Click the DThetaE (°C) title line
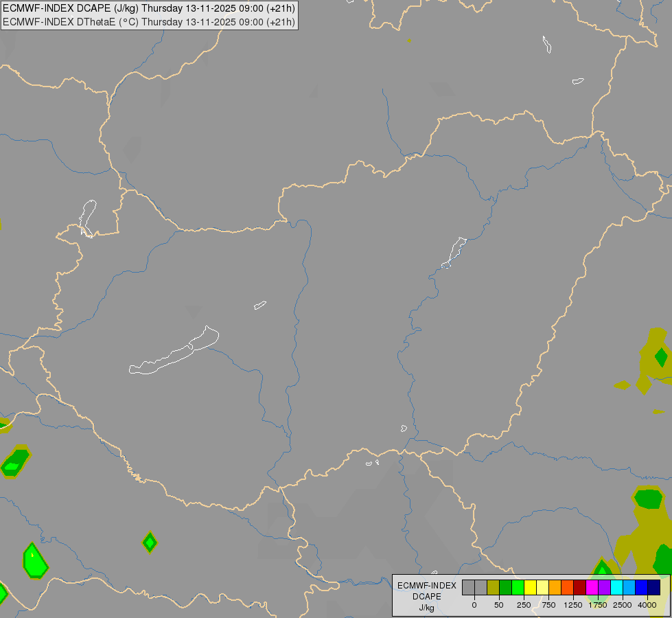The width and height of the screenshot is (672, 618). [x=149, y=22]
